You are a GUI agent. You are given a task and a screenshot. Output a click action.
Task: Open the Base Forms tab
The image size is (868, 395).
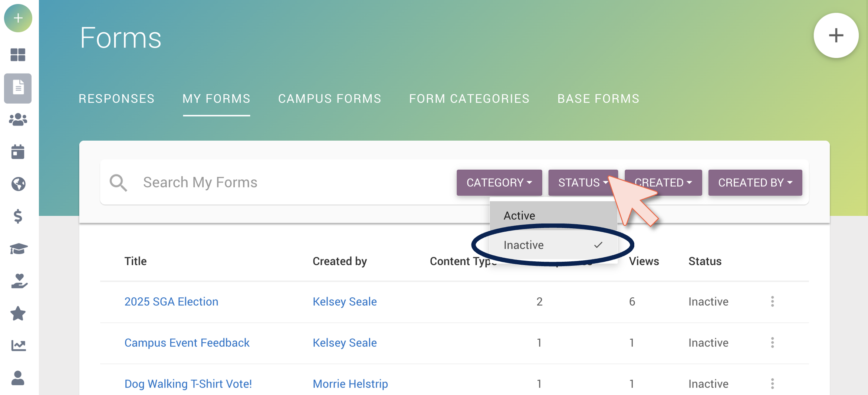point(598,99)
